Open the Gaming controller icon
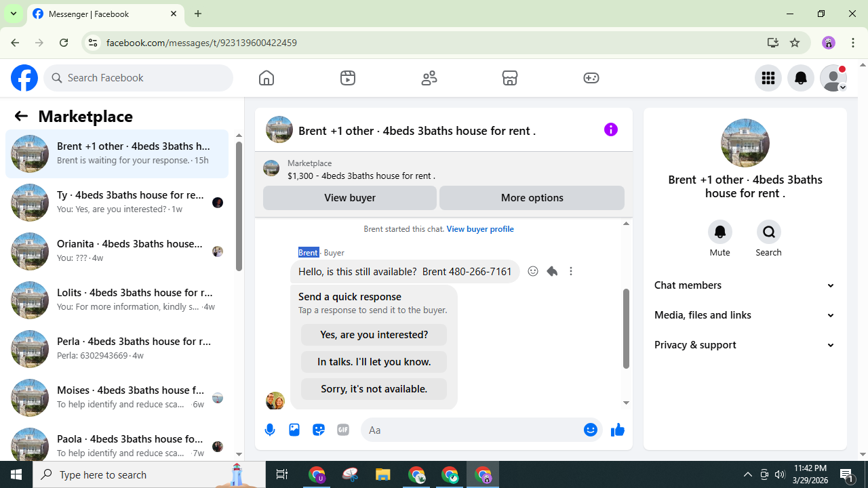The height and width of the screenshot is (488, 868). (x=591, y=78)
